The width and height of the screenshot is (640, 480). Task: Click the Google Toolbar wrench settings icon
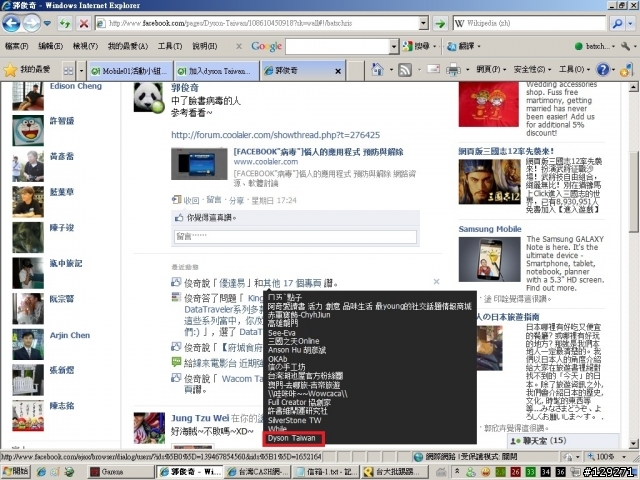tap(625, 46)
